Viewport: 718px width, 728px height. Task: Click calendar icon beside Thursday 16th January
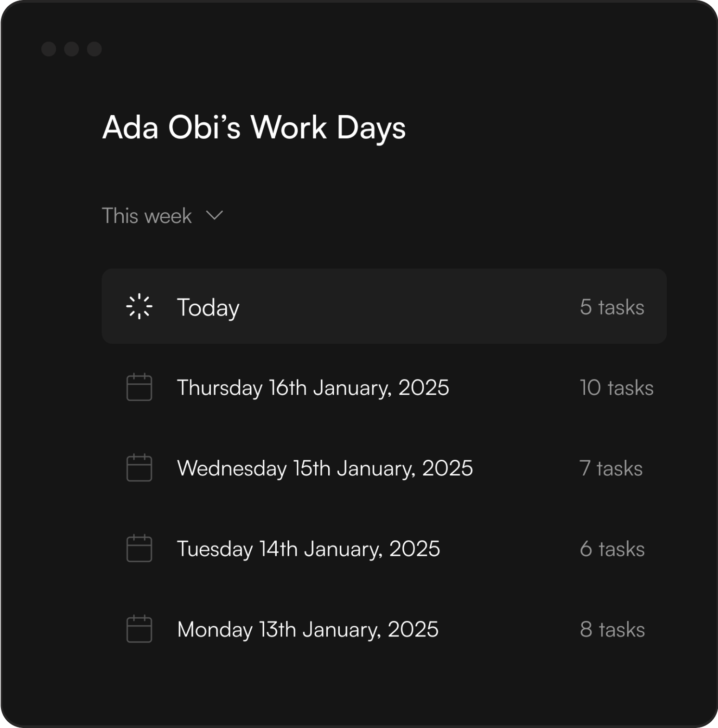139,387
